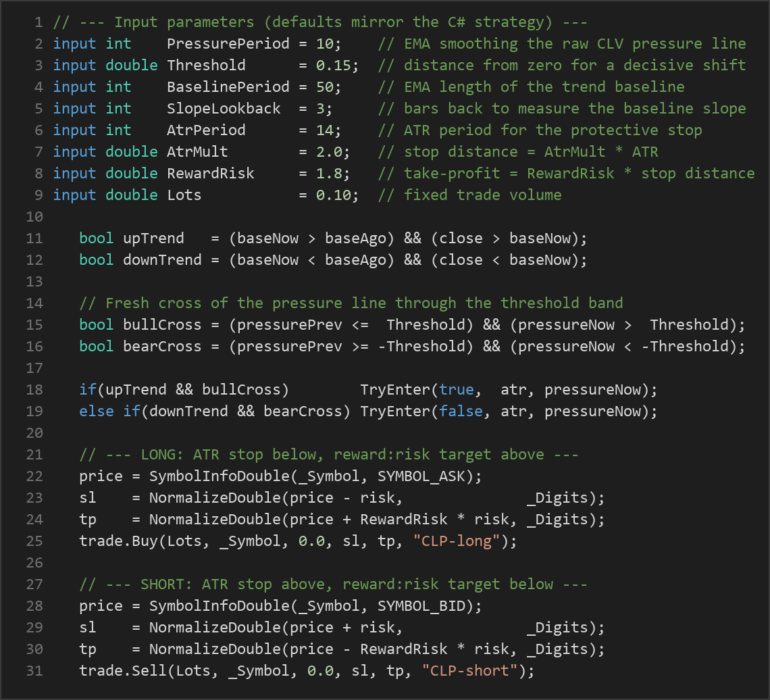Click the "fixed trade volume" comment
Viewport: 770px width, 700px height.
point(470,195)
